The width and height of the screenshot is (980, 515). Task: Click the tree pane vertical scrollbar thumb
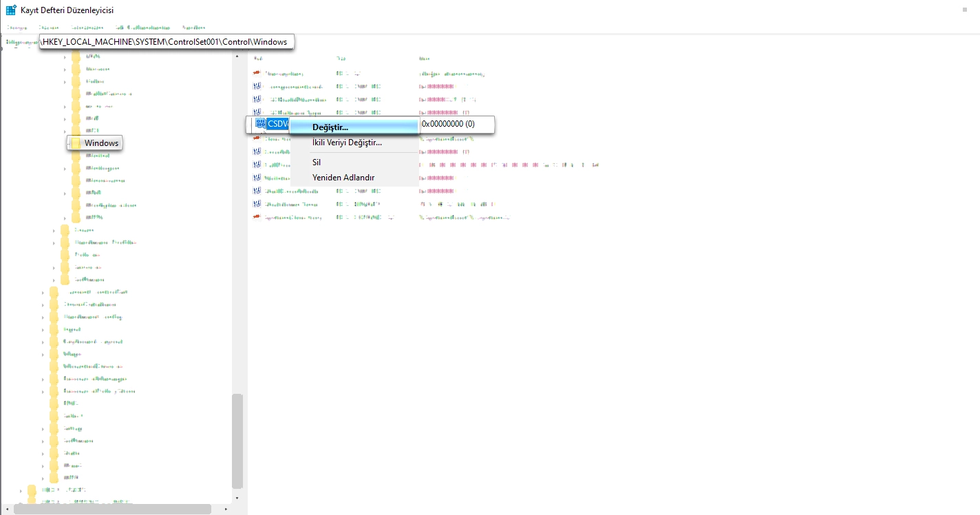[x=237, y=441]
